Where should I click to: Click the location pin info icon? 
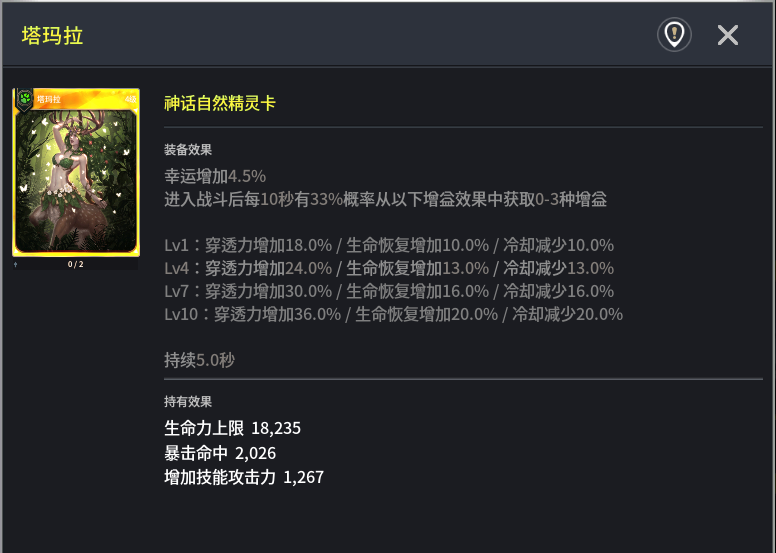(674, 35)
